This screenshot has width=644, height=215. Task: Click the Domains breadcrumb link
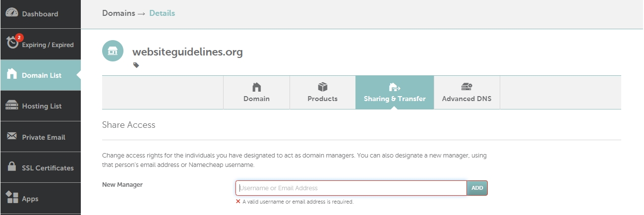pos(118,13)
